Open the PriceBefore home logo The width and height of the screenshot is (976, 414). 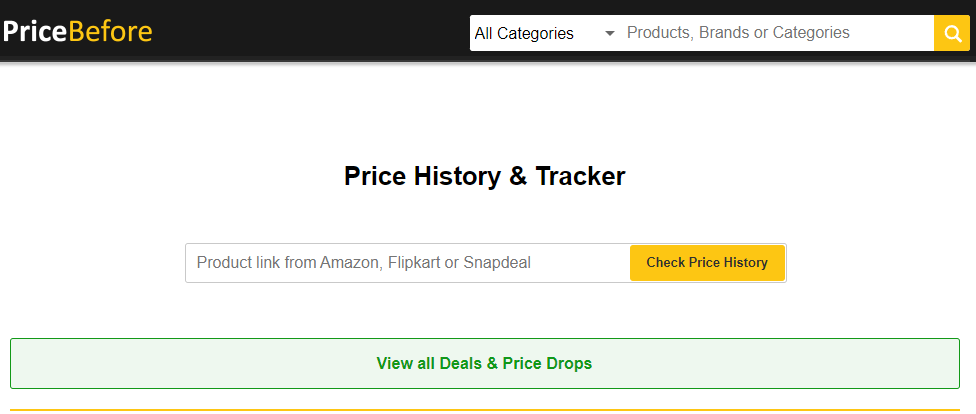(x=78, y=32)
